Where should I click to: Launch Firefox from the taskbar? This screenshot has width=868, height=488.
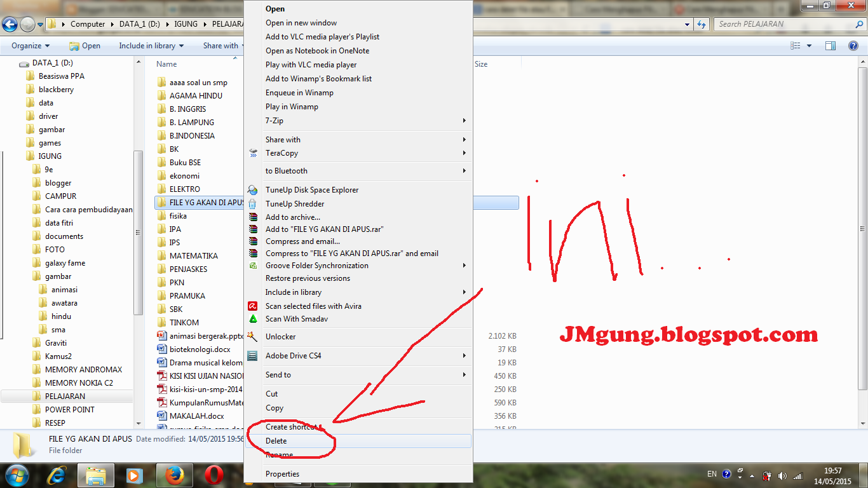click(173, 475)
